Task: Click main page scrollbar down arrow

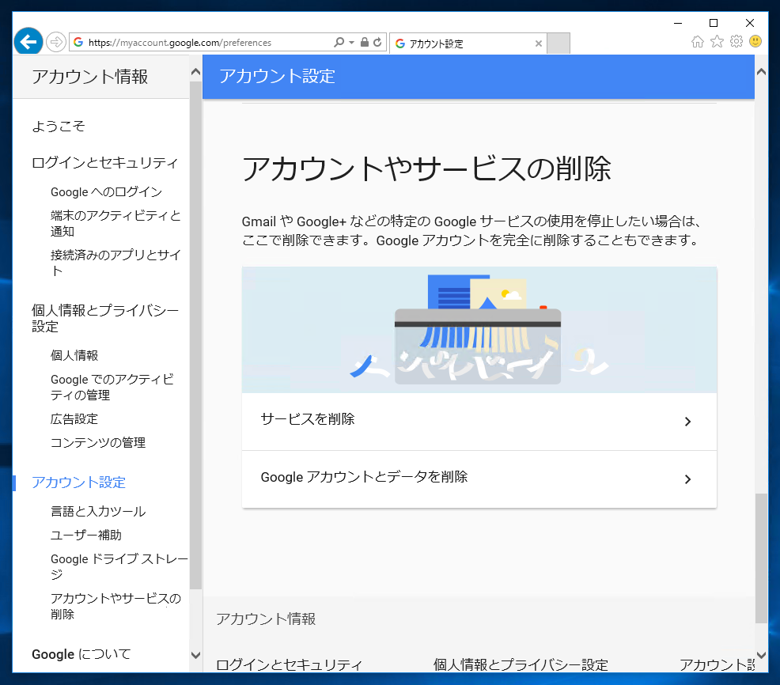Action: point(761,655)
